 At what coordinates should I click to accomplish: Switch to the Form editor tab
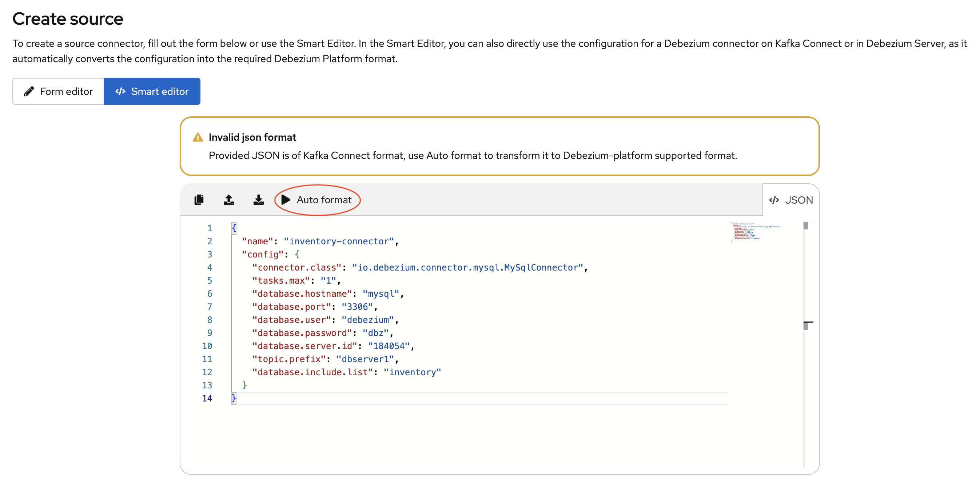58,91
